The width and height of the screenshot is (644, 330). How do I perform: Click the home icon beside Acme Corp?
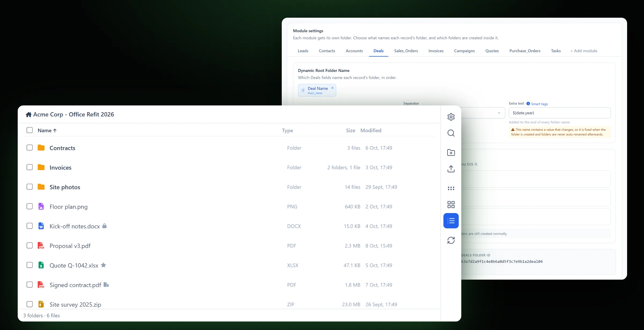(x=28, y=115)
